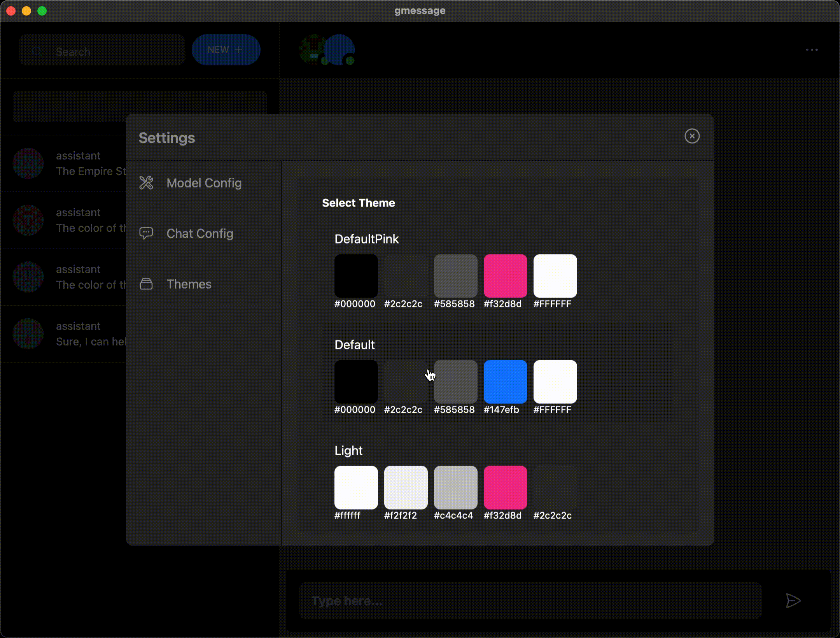The image size is (840, 638).
Task: Open the Model Config tab
Action: [x=204, y=183]
